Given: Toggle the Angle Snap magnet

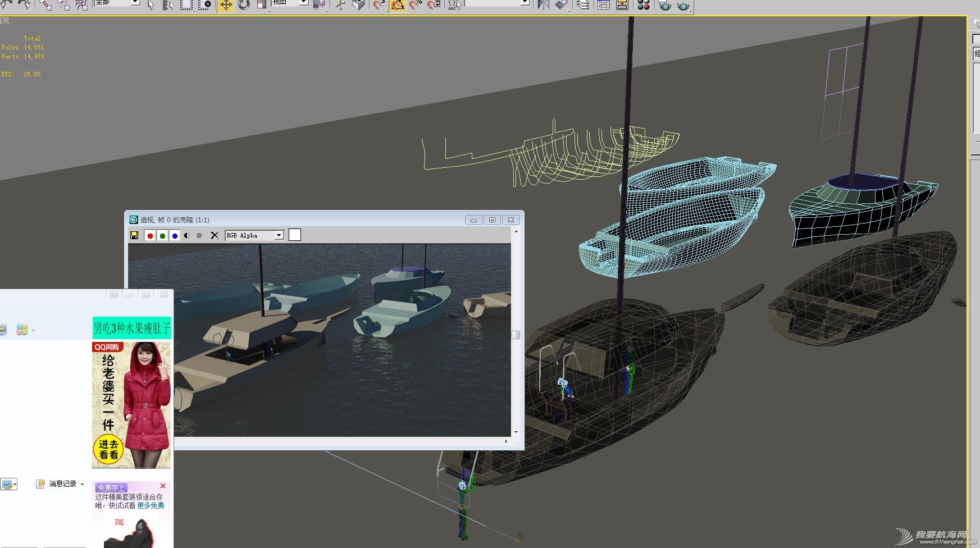Looking at the screenshot, I should coord(398,5).
